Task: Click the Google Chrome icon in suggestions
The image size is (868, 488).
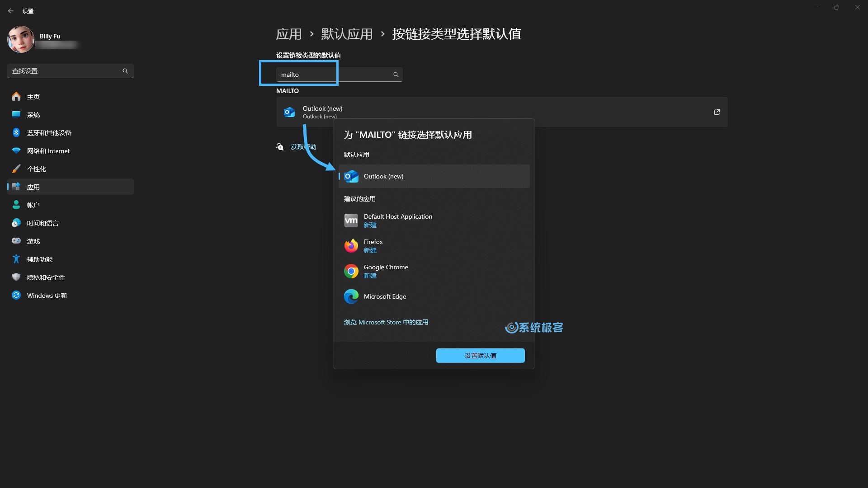Action: [x=350, y=271]
